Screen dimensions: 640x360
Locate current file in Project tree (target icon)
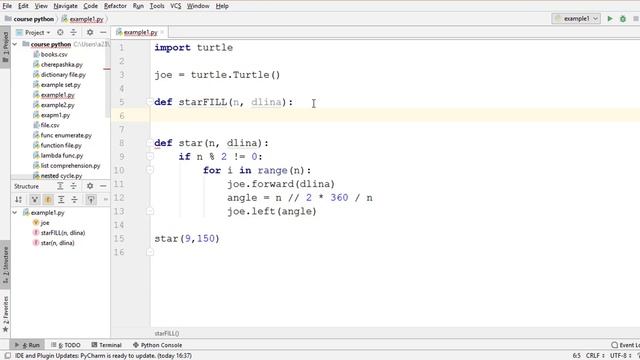pos(60,32)
